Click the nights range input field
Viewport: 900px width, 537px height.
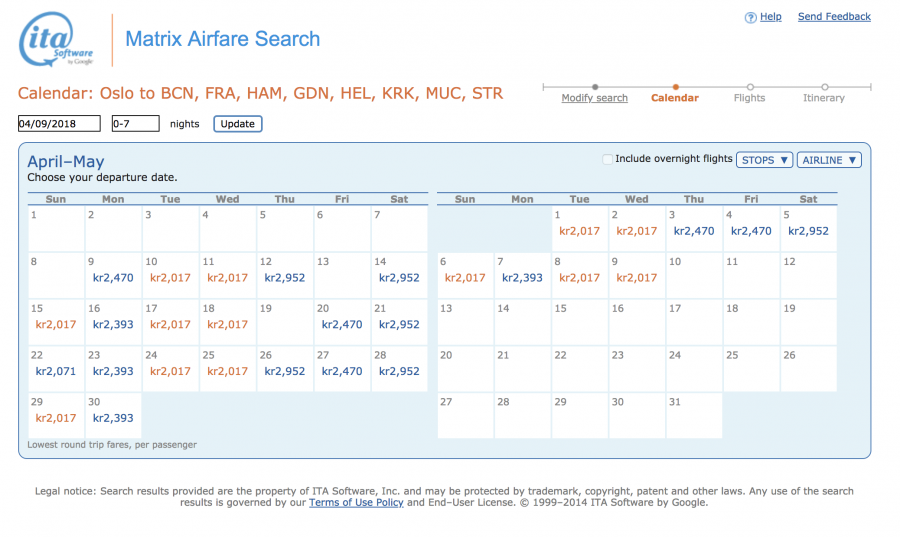tap(135, 124)
